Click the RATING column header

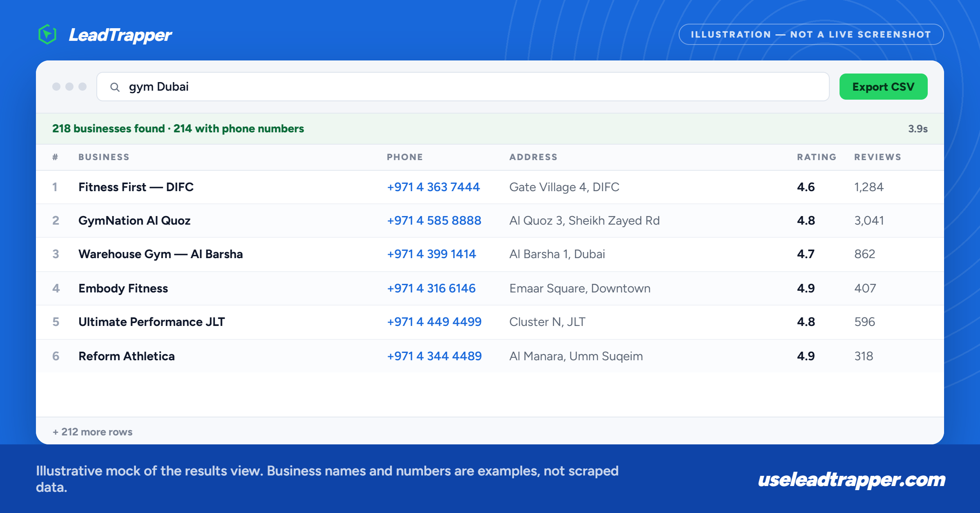817,157
